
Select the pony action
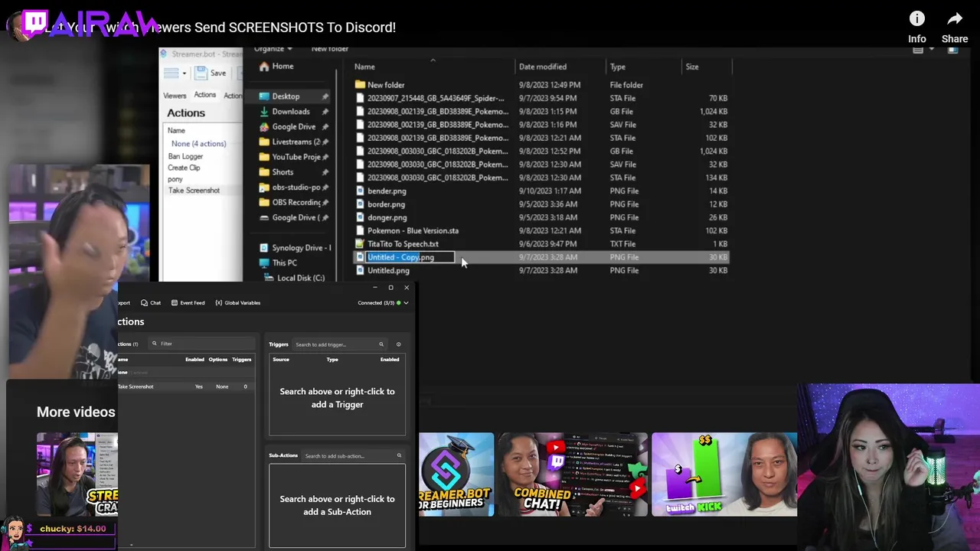point(175,180)
